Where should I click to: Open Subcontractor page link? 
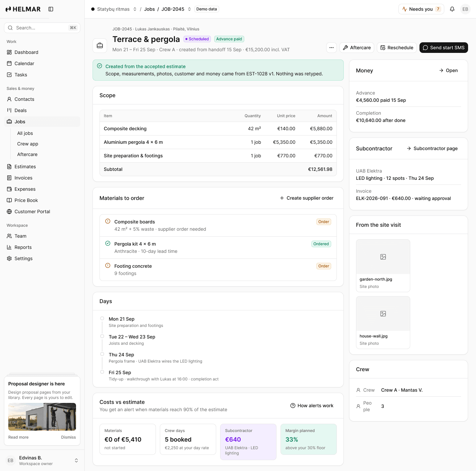(x=432, y=148)
